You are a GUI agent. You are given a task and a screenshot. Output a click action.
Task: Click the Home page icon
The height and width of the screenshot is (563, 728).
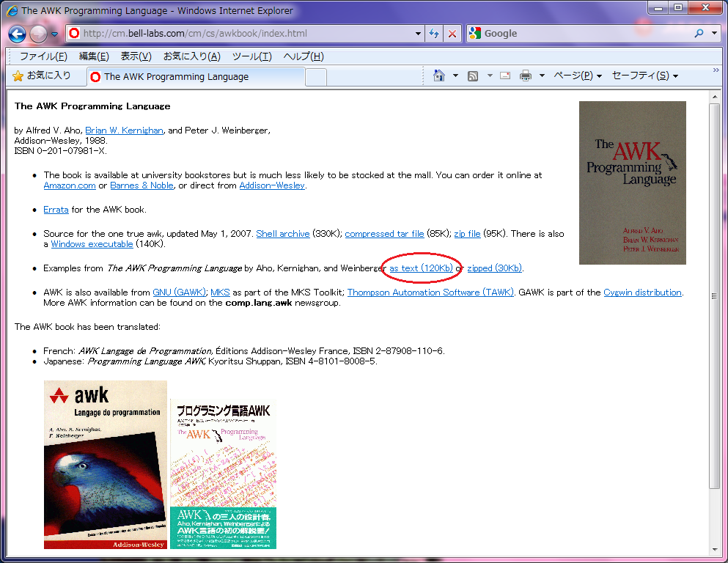(438, 76)
